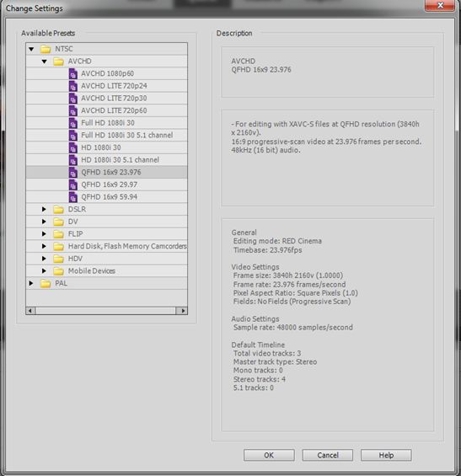This screenshot has width=461, height=476.
Task: Close the Change Settings dialog
Action: [x=440, y=5]
